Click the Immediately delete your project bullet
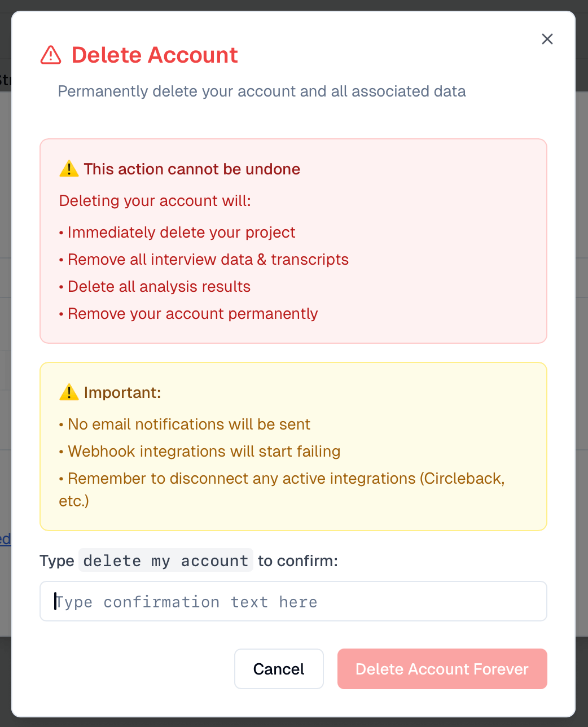 [181, 232]
